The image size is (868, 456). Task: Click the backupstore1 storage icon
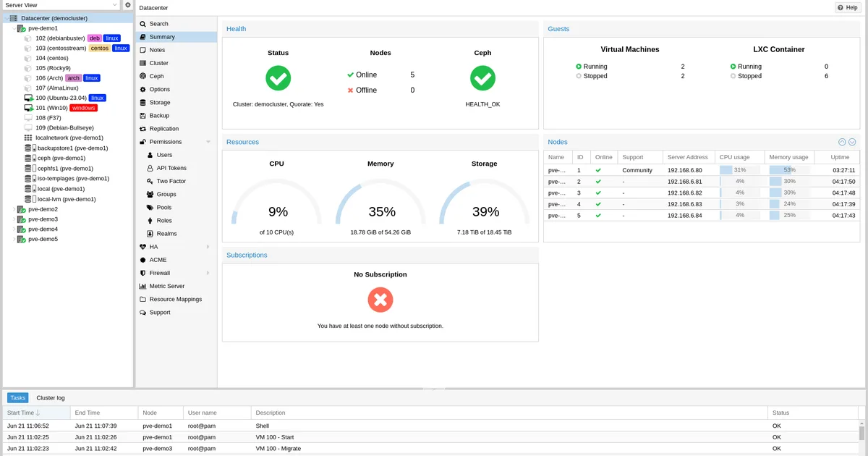[30, 148]
